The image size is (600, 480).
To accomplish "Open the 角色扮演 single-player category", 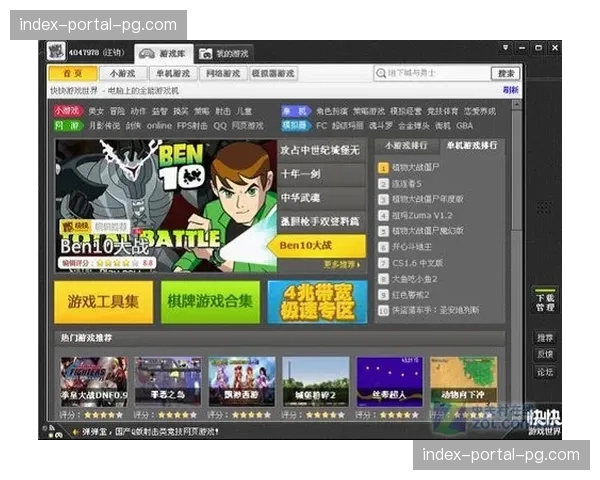I will pos(332,111).
